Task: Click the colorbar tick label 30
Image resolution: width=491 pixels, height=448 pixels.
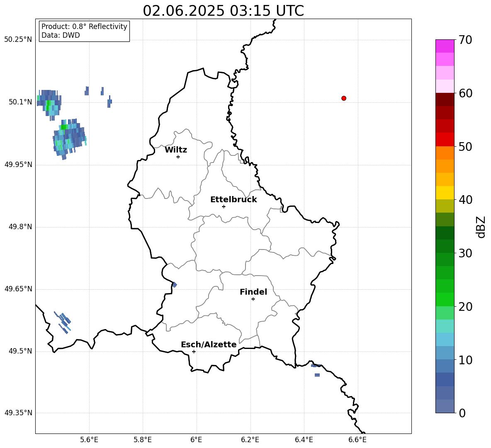Action: [x=465, y=253]
